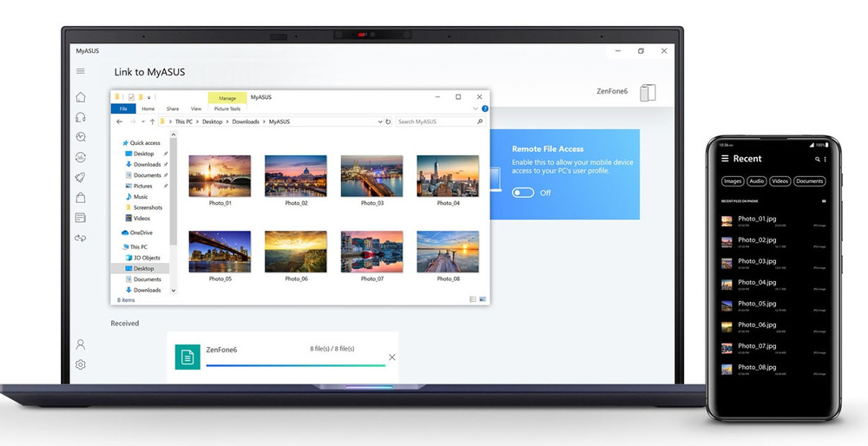868x446 pixels.
Task: Click the ZenFone6 phone device icon
Action: (x=648, y=92)
